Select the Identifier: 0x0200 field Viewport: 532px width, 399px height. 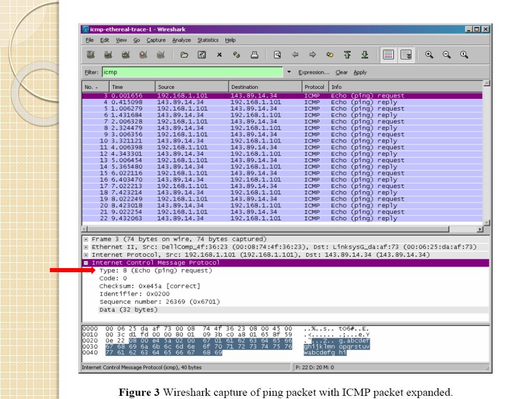click(135, 294)
